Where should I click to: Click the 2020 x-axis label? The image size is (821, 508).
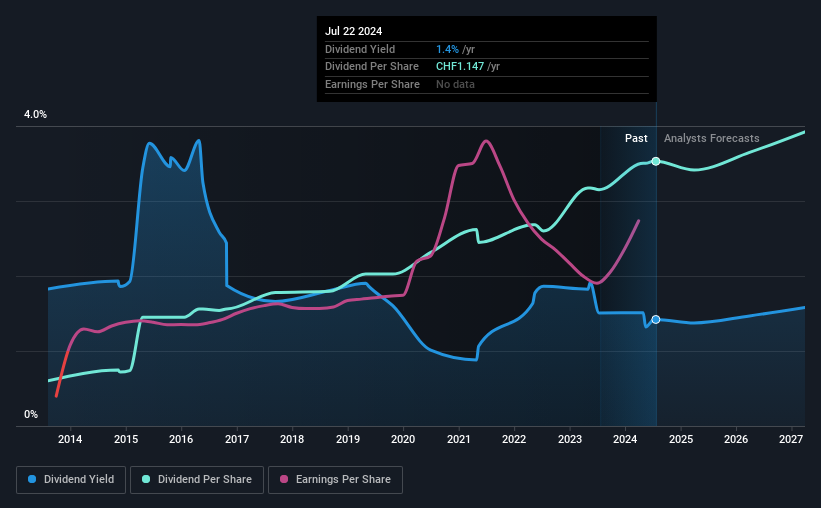[403, 439]
